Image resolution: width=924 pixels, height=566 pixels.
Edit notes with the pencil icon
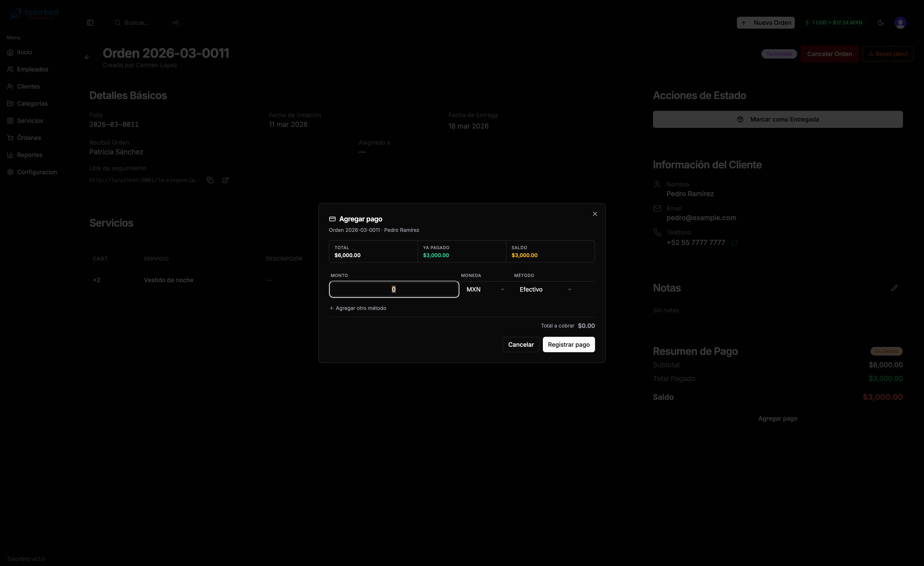click(x=894, y=288)
